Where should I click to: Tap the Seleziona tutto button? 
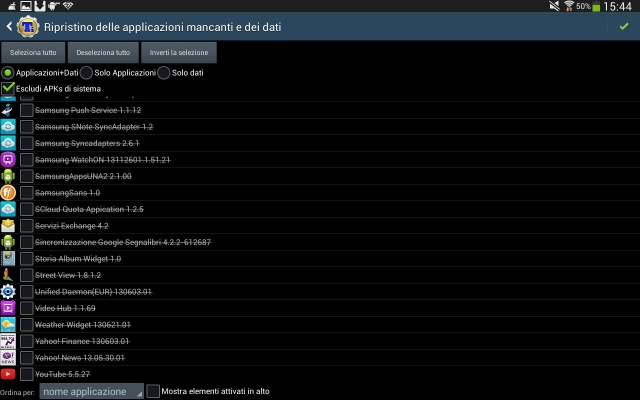[x=33, y=53]
